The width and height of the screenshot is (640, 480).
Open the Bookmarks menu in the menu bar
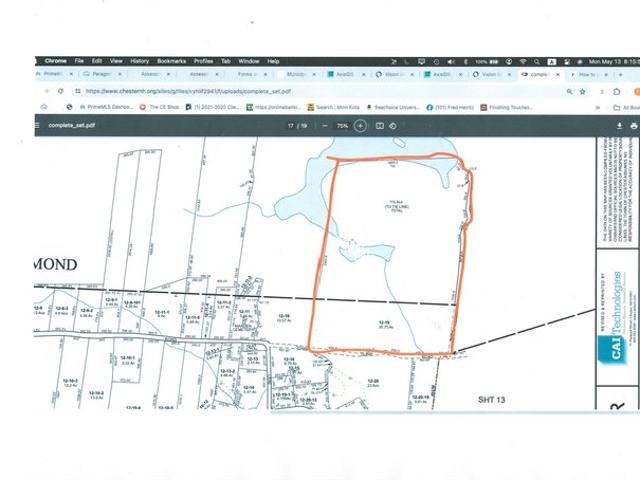(171, 61)
